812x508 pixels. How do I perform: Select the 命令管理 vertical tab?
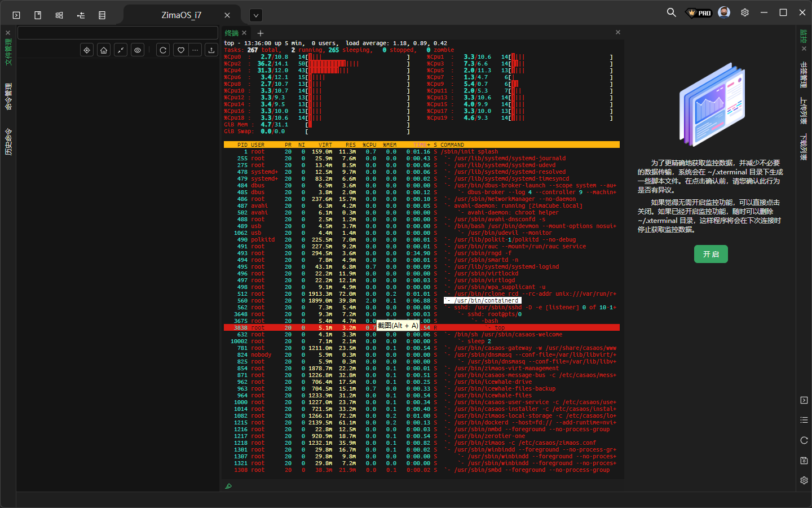[x=8, y=97]
